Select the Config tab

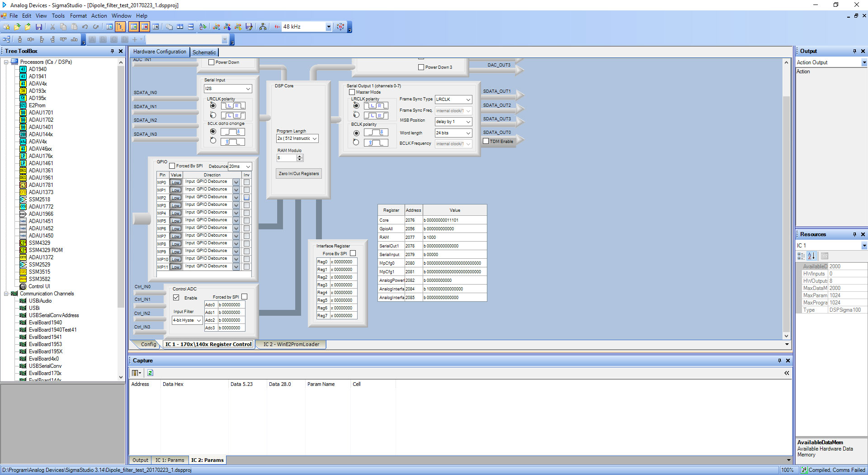coord(148,344)
